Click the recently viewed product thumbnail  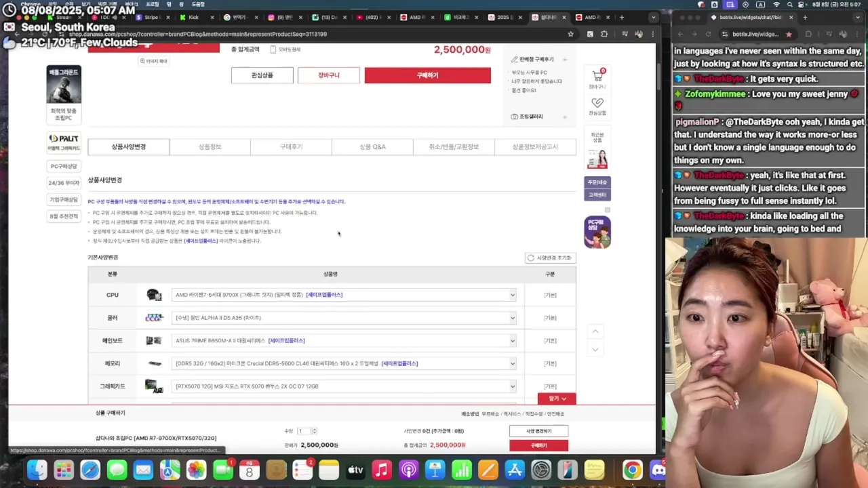point(597,159)
